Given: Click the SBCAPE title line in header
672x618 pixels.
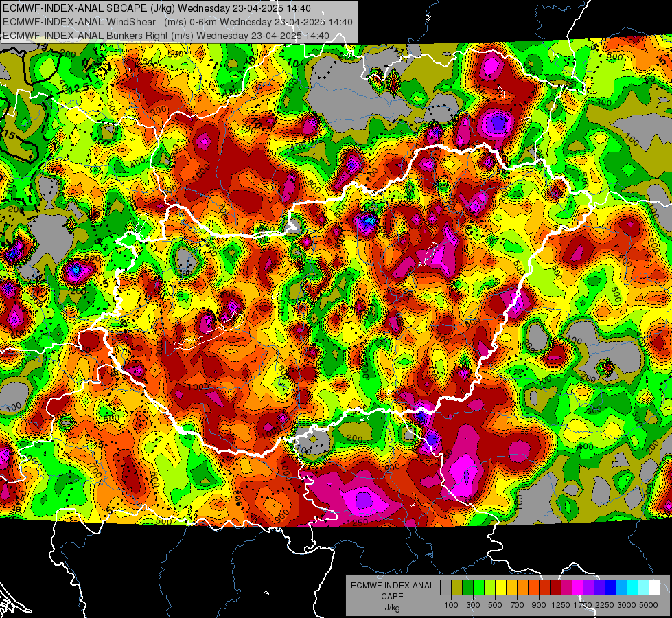Looking at the screenshot, I should [157, 8].
